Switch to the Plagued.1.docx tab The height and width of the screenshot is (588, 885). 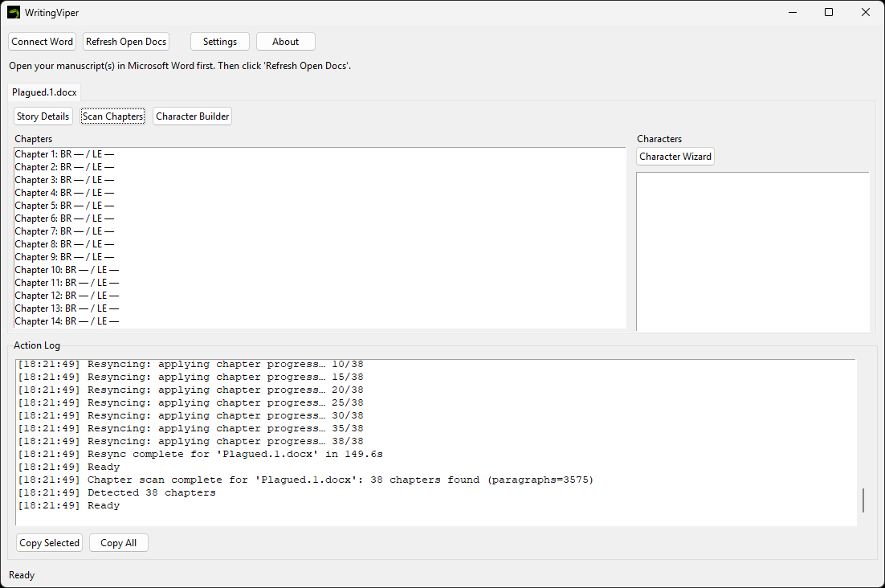click(x=44, y=92)
